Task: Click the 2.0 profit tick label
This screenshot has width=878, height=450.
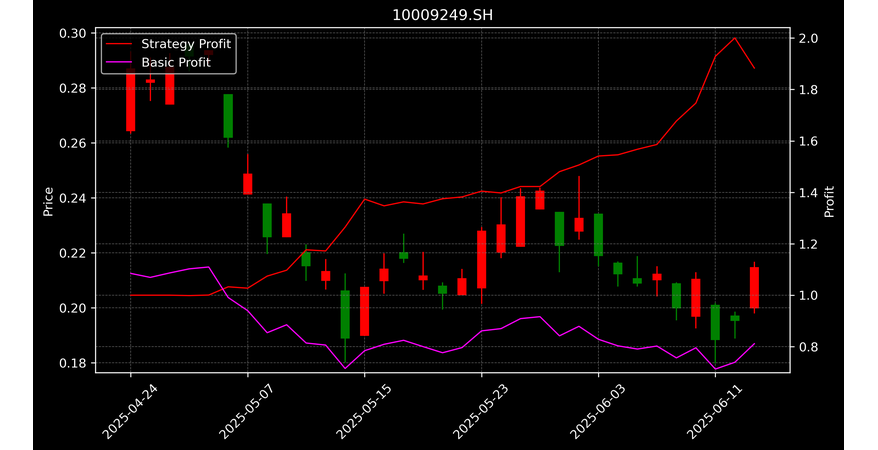Action: coord(808,39)
